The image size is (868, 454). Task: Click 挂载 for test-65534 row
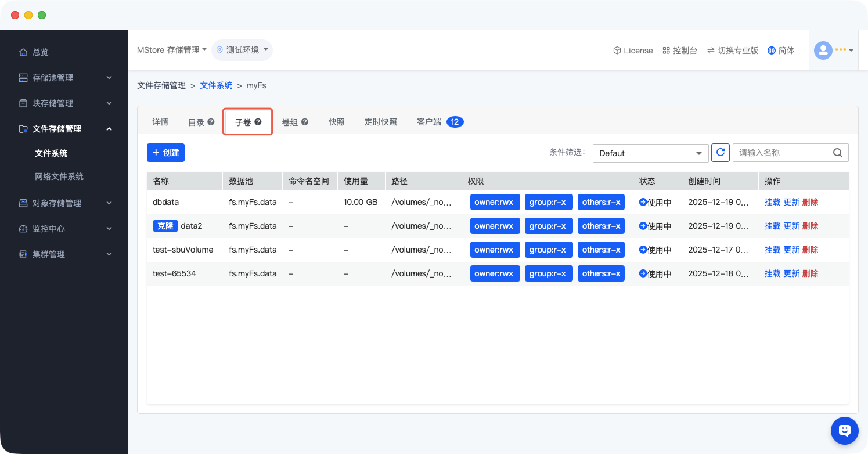tap(772, 273)
